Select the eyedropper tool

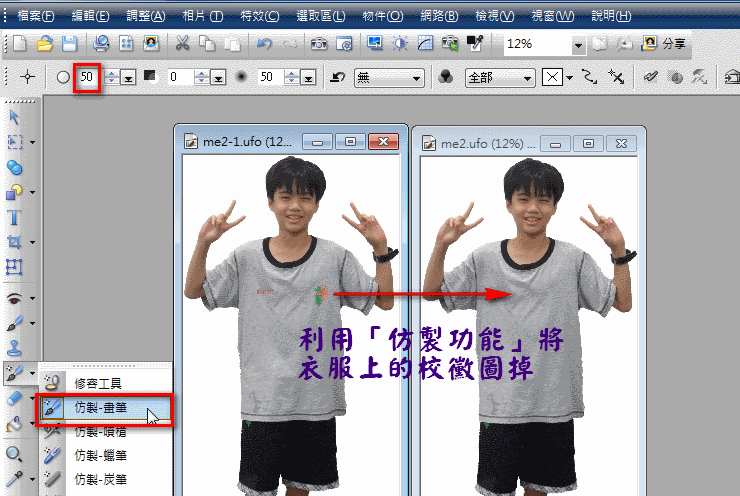14,479
